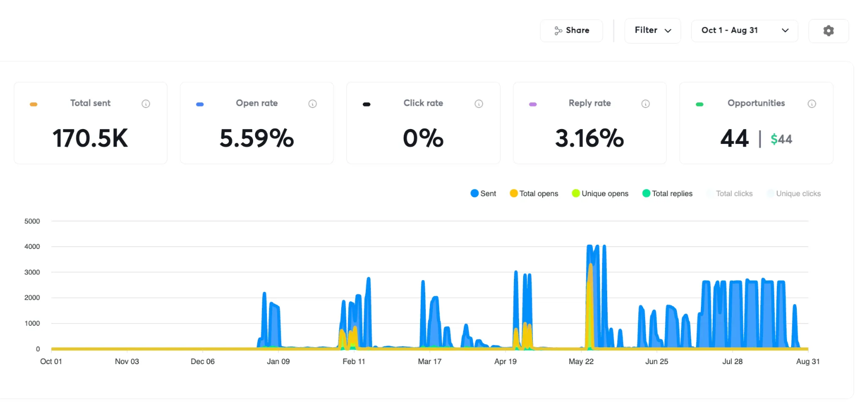The height and width of the screenshot is (402, 868).
Task: Click the Feb 11 axis label
Action: tap(354, 362)
